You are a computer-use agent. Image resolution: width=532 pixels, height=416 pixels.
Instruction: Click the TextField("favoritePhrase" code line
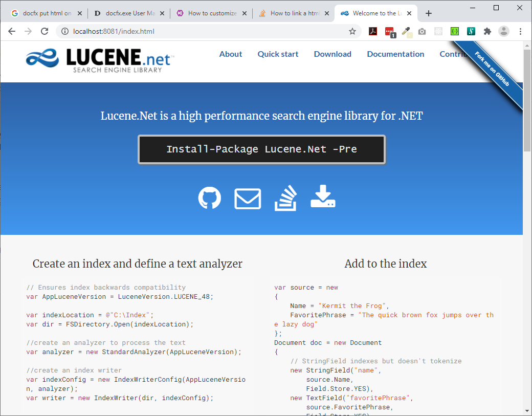tap(351, 398)
